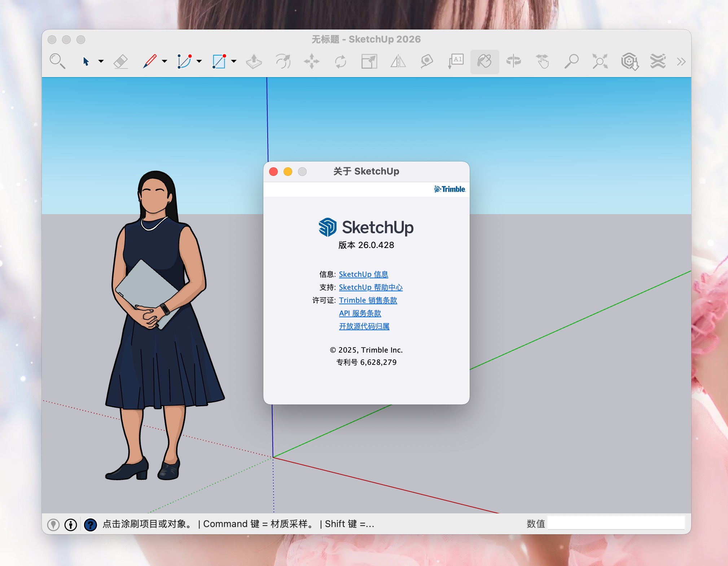Click the Zoom Extents tool
This screenshot has width=728, height=566.
click(x=600, y=61)
